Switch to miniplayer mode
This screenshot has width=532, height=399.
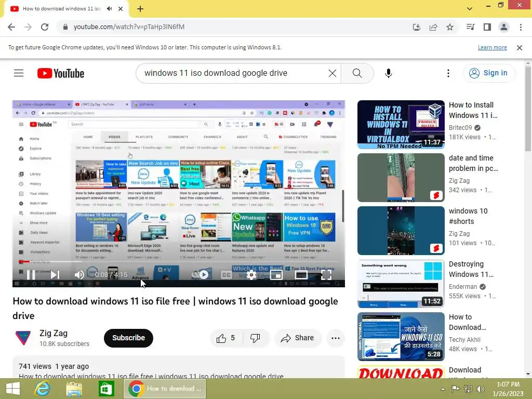pos(276,274)
